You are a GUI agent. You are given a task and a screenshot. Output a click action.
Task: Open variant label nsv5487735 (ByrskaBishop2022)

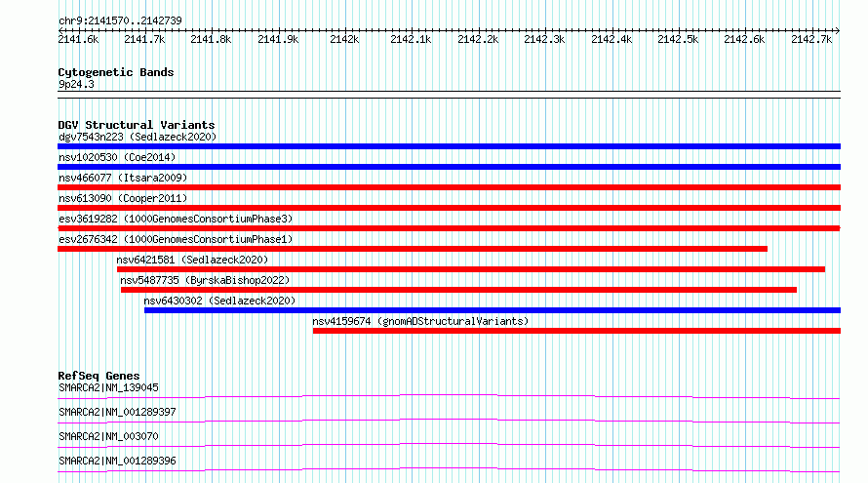tap(205, 280)
